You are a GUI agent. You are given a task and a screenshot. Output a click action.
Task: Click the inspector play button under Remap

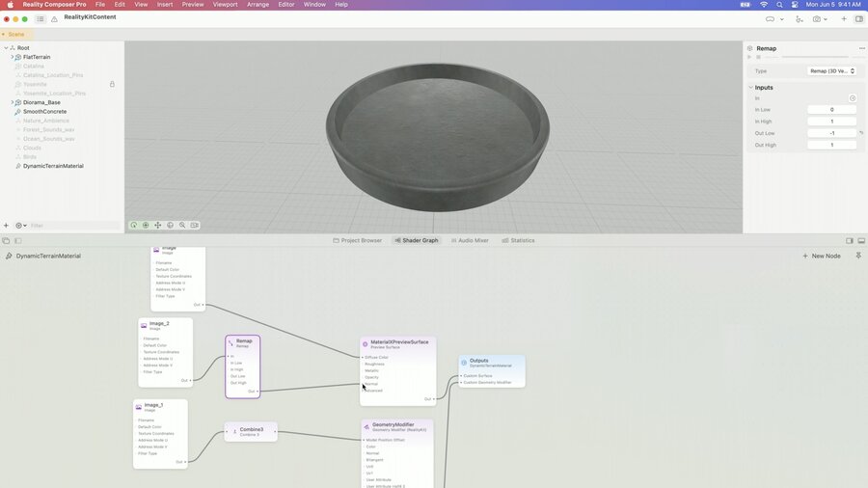[x=749, y=57]
